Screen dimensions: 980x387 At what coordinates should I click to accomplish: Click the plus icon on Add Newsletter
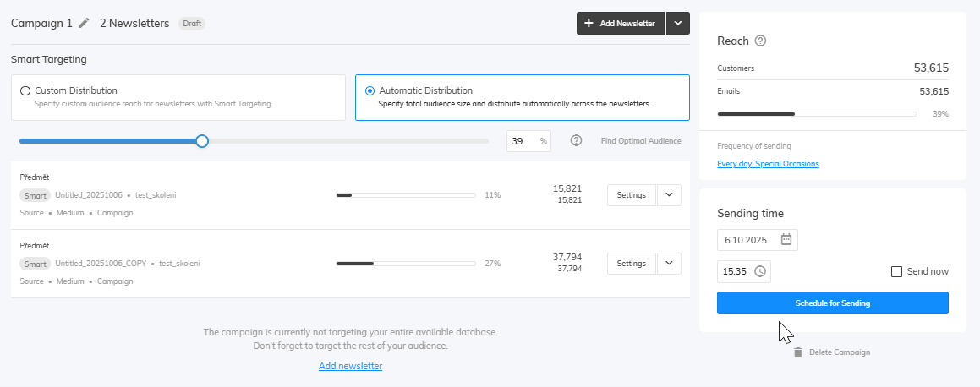[x=589, y=24]
